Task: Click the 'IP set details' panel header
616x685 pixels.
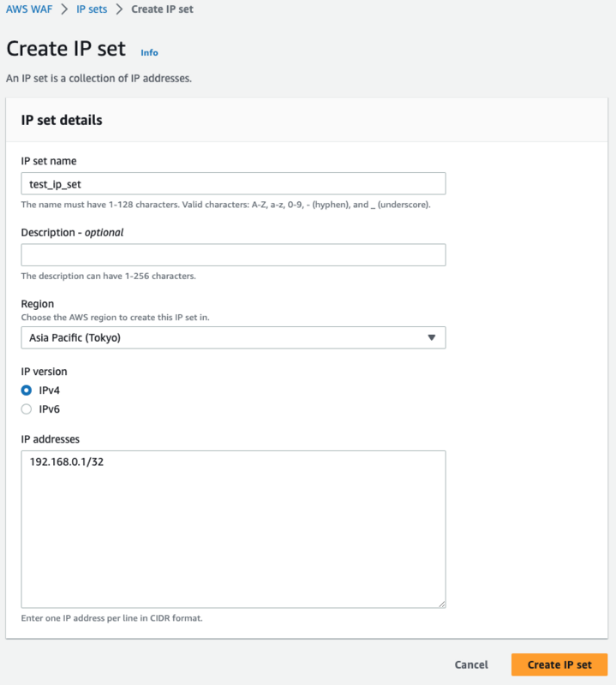Action: 62,121
